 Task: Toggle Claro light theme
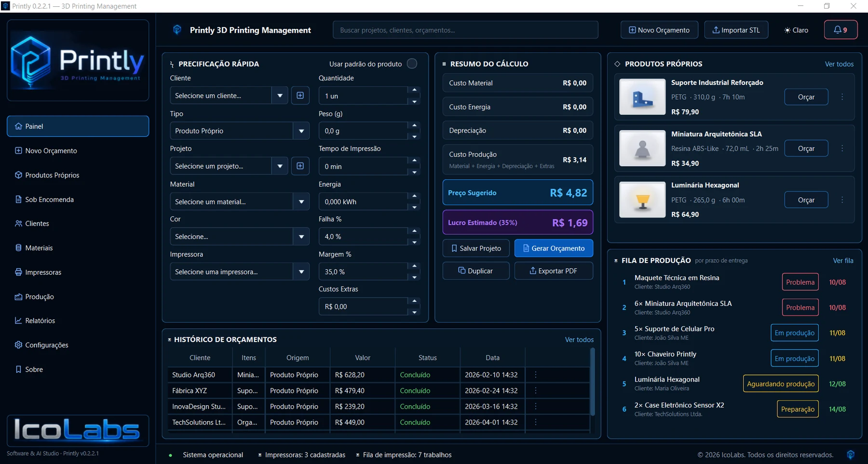point(796,30)
